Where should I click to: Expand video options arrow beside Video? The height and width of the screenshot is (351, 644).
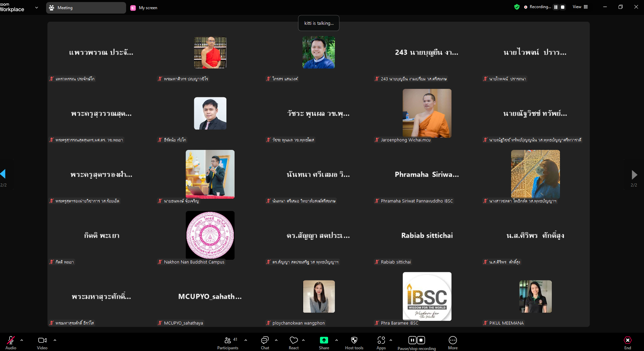pyautogui.click(x=55, y=340)
